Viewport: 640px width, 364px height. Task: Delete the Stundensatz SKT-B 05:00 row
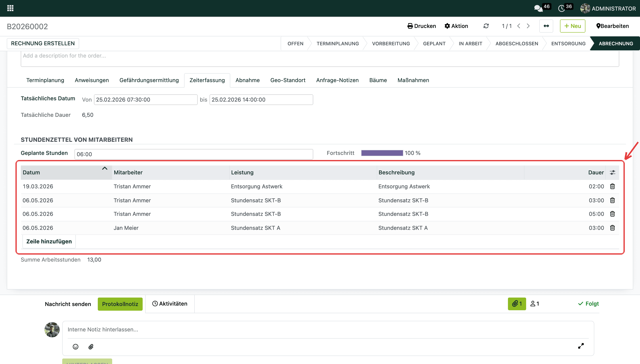tap(612, 214)
